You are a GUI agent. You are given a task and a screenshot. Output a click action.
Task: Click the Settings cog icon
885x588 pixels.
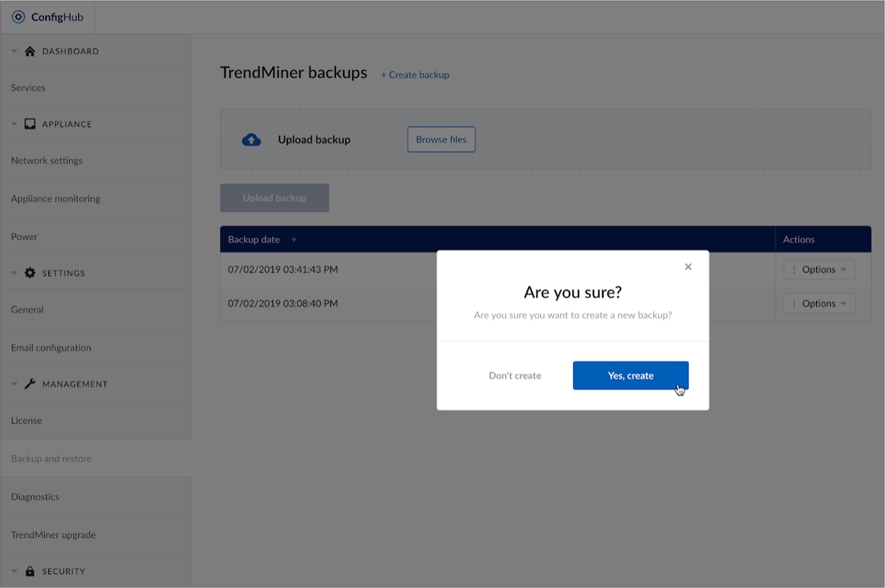[x=30, y=273]
